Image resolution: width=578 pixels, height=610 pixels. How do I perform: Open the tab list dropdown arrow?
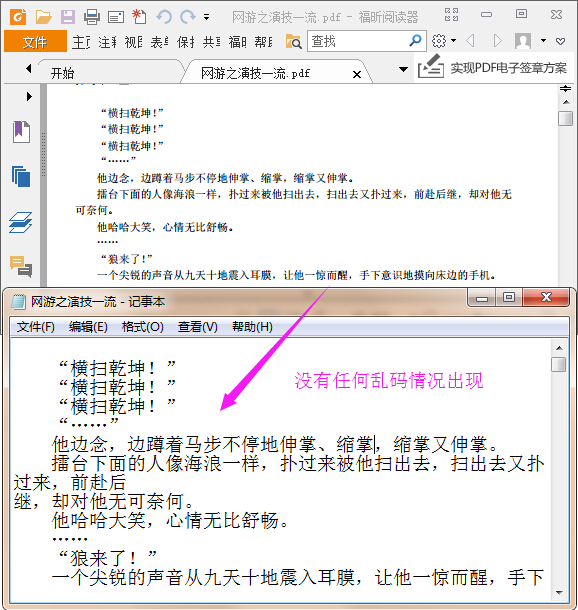point(403,69)
